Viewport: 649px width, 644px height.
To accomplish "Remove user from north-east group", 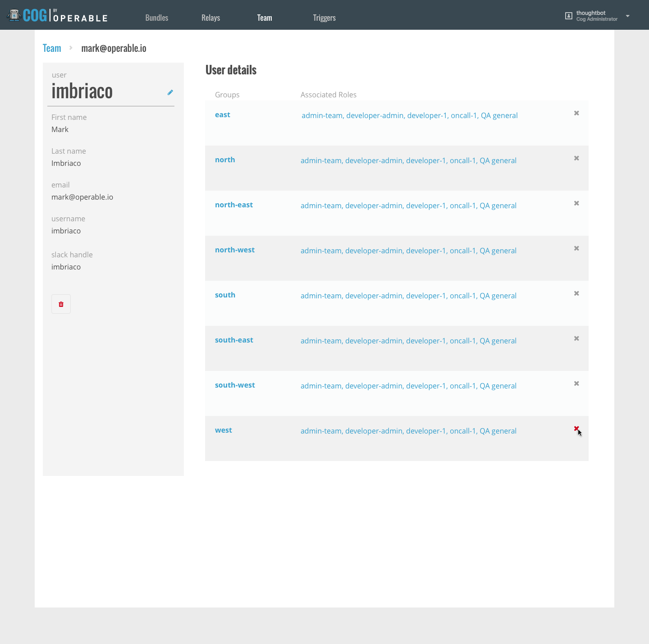I will point(576,203).
